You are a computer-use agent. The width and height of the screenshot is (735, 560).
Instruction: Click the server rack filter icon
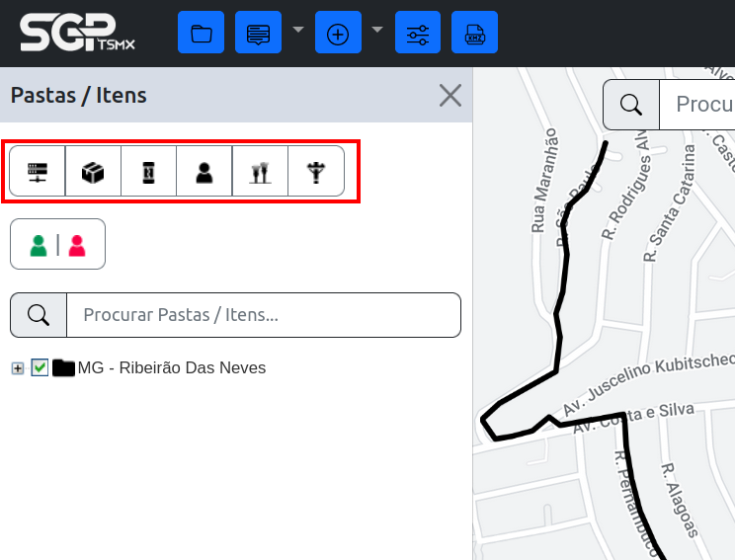38,172
